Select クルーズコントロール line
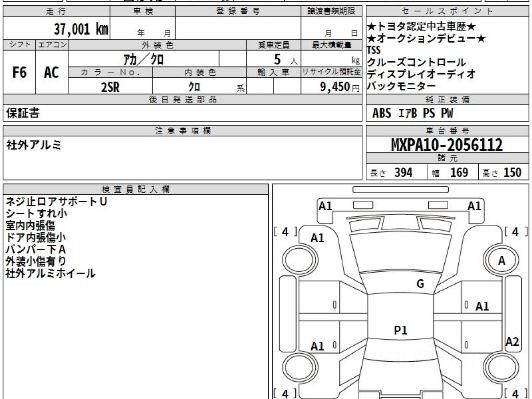 point(417,62)
